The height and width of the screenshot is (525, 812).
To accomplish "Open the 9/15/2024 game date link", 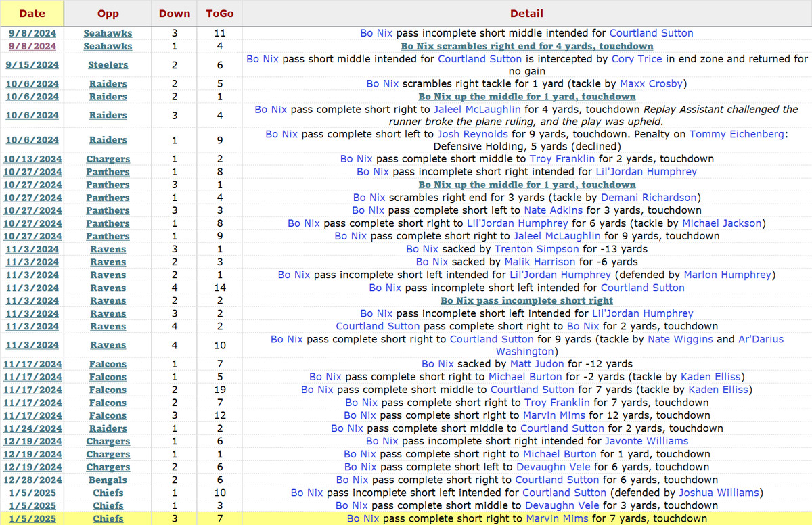I will pyautogui.click(x=32, y=65).
